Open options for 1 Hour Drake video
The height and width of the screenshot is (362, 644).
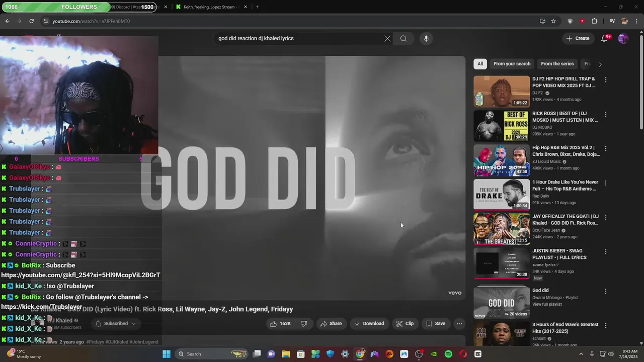[x=606, y=183]
